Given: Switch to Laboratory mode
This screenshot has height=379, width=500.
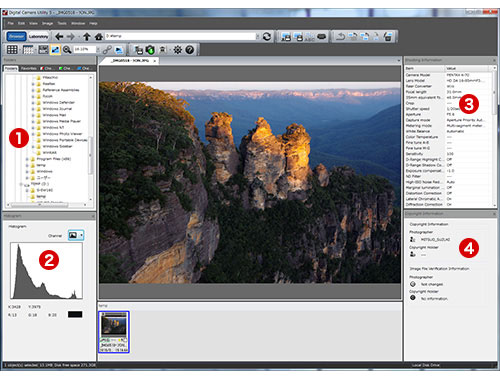Looking at the screenshot, I should click(38, 36).
